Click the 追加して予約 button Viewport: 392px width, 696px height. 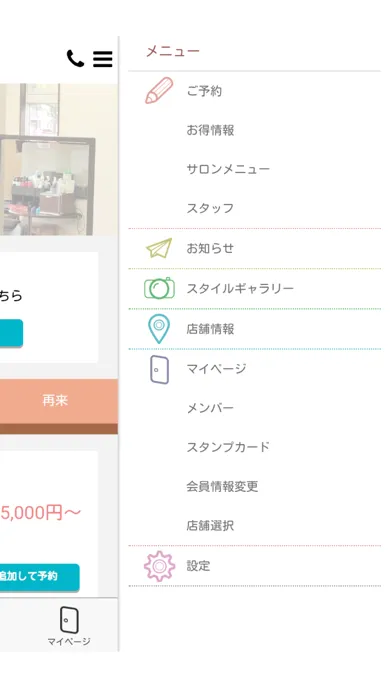pos(39,577)
